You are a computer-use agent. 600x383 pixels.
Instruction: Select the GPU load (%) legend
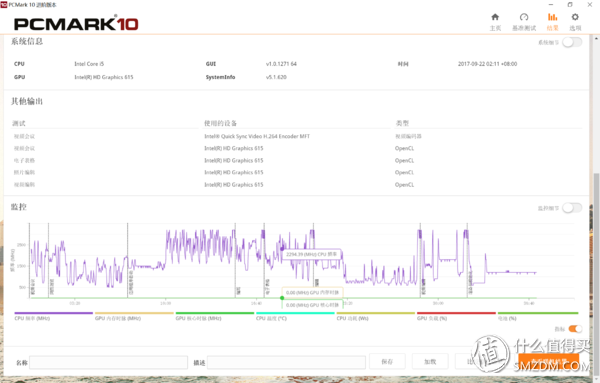(x=432, y=318)
